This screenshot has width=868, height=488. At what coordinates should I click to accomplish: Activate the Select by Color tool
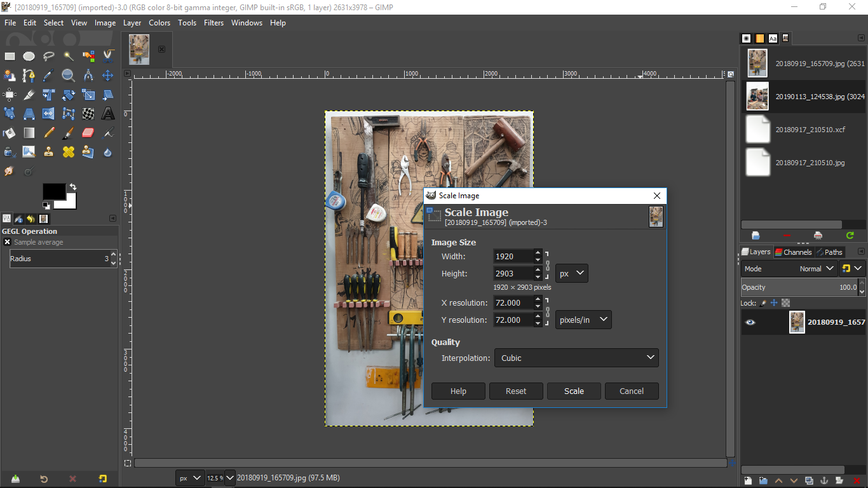(88, 56)
